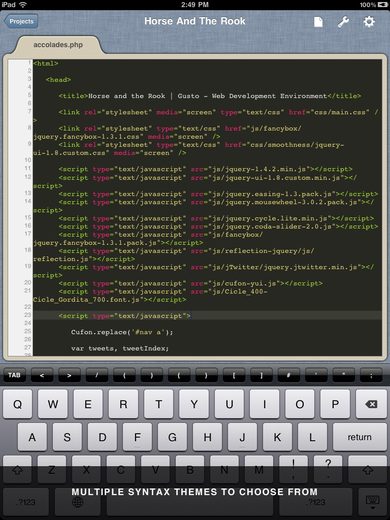
Task: Tap the S key
Action: click(x=67, y=437)
